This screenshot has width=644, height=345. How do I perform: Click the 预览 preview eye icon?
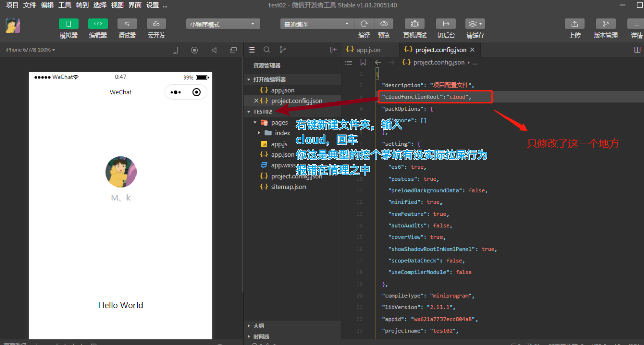tap(384, 24)
